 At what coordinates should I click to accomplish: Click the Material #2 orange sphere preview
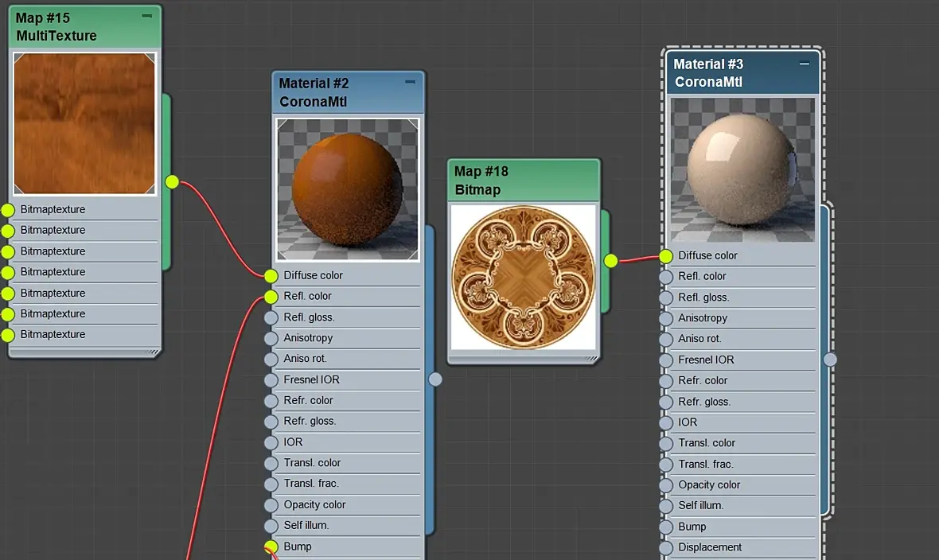[x=347, y=189]
